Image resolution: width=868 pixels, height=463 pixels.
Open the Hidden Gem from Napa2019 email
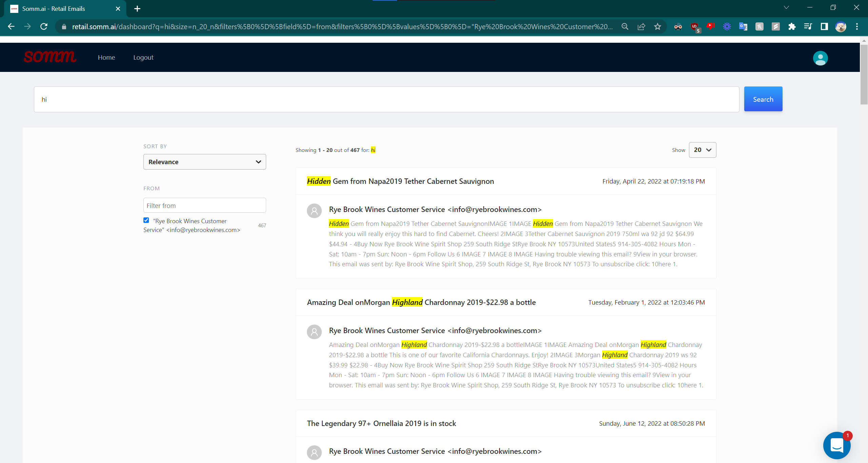400,181
